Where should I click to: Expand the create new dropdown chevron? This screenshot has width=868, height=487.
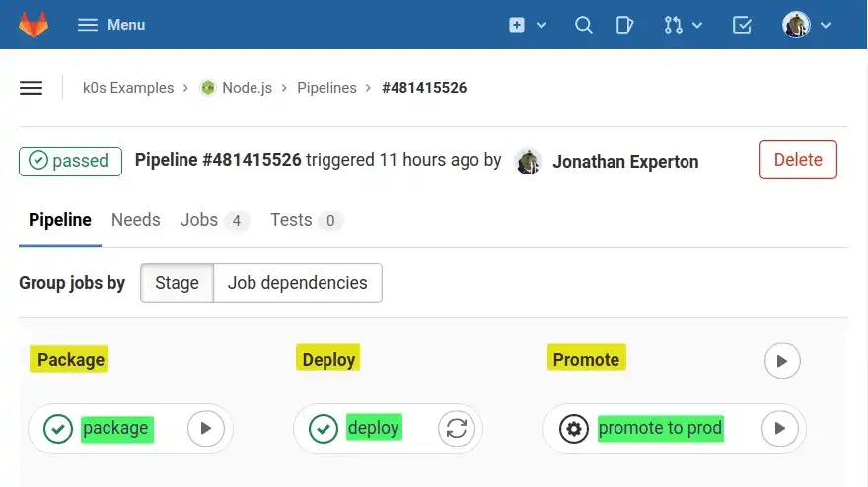tap(542, 25)
